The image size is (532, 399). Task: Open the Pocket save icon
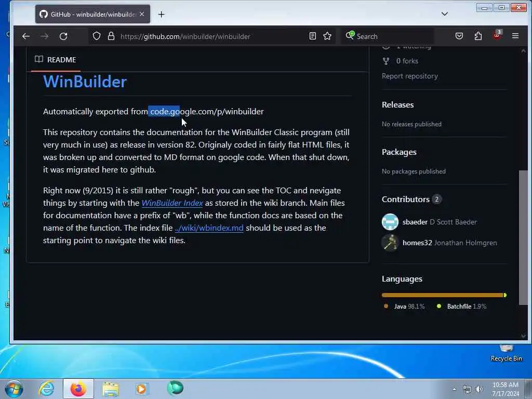click(x=459, y=36)
